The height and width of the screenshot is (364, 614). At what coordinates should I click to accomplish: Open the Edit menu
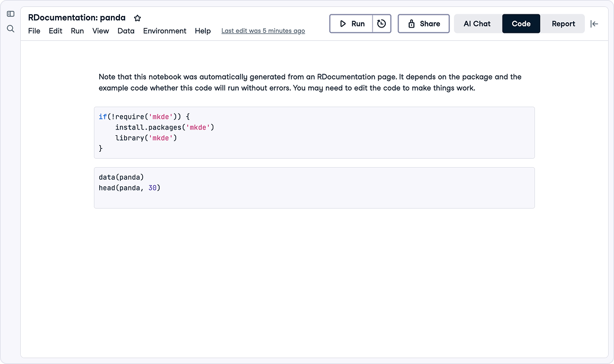point(56,31)
